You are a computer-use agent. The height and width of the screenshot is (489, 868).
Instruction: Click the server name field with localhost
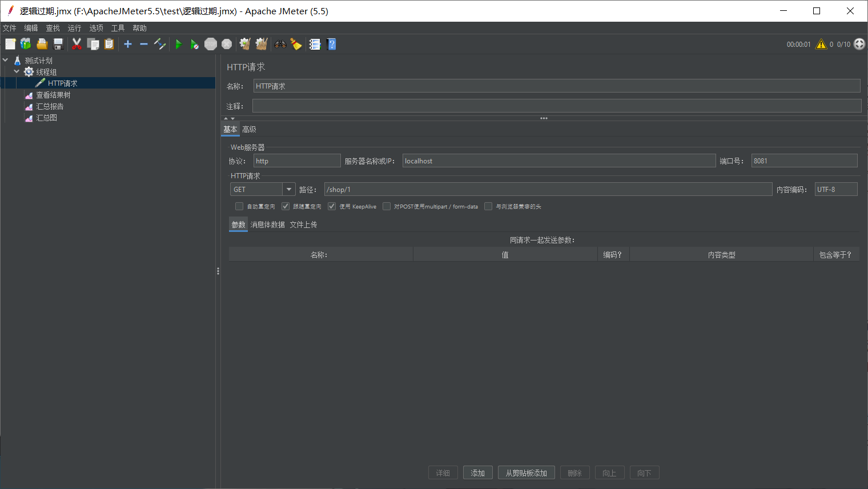(559, 161)
